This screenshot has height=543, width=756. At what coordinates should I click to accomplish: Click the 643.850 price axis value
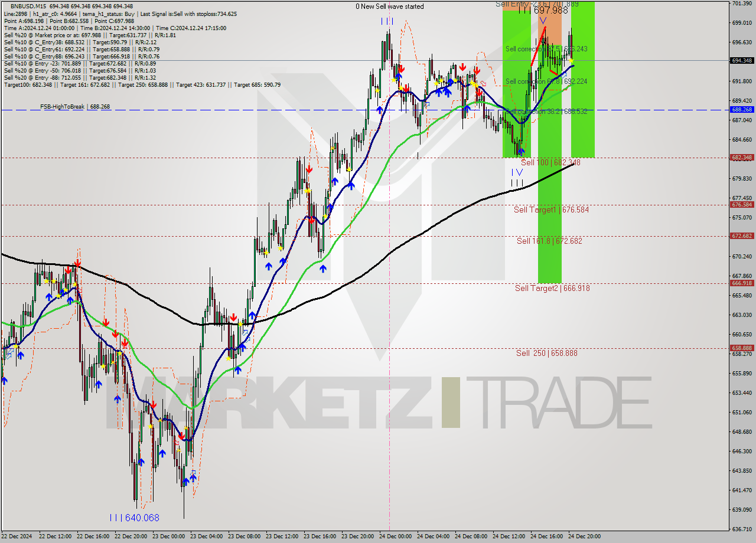(x=742, y=471)
